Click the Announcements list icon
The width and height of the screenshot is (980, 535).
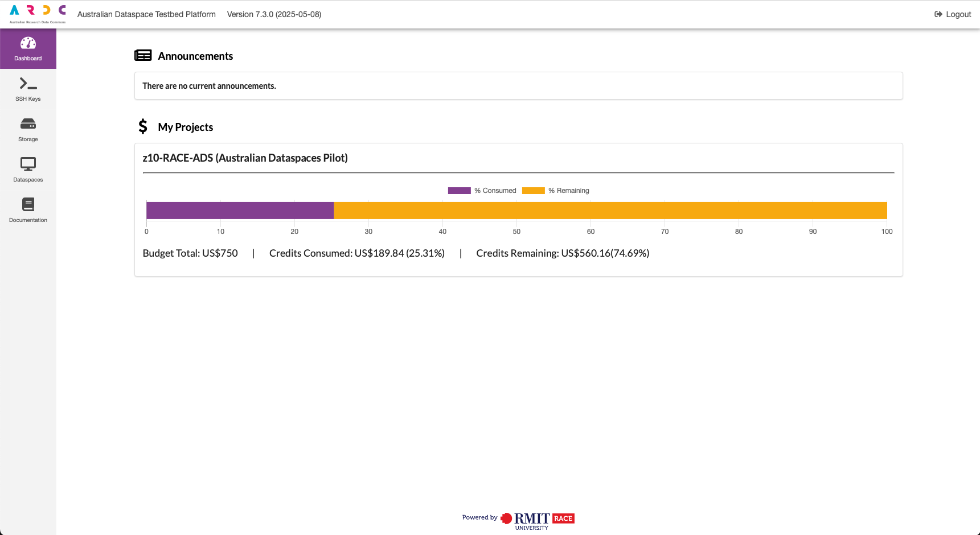click(143, 55)
